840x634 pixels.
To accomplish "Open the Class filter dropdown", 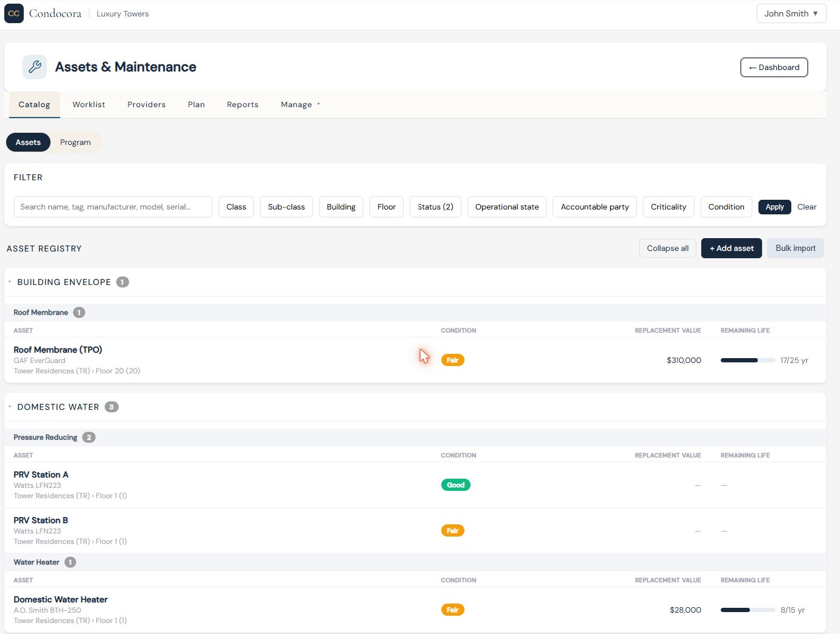I will [236, 207].
